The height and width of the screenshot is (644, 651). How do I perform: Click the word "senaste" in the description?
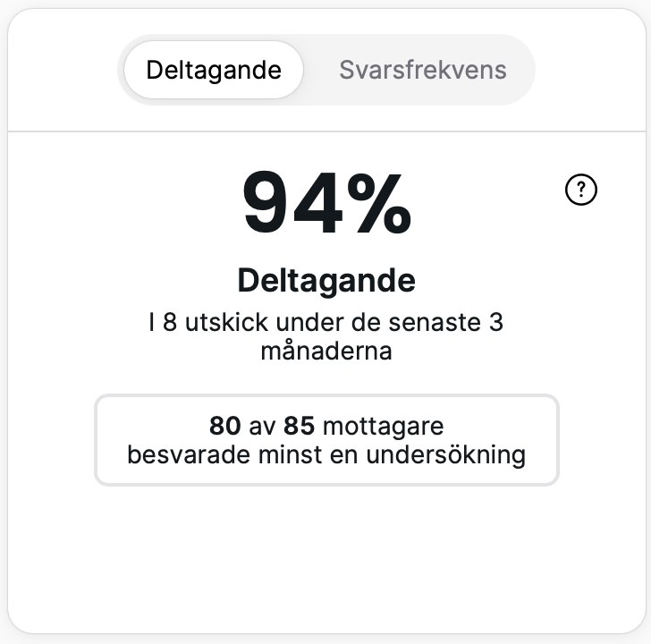coord(443,323)
